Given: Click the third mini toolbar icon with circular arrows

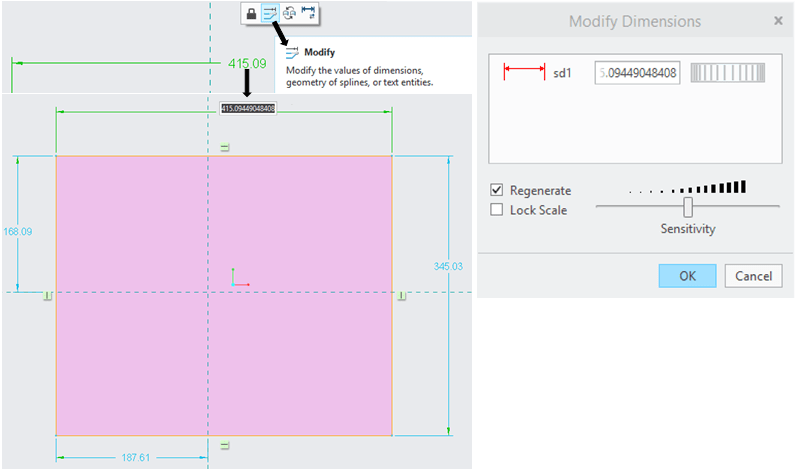Looking at the screenshot, I should click(x=289, y=13).
